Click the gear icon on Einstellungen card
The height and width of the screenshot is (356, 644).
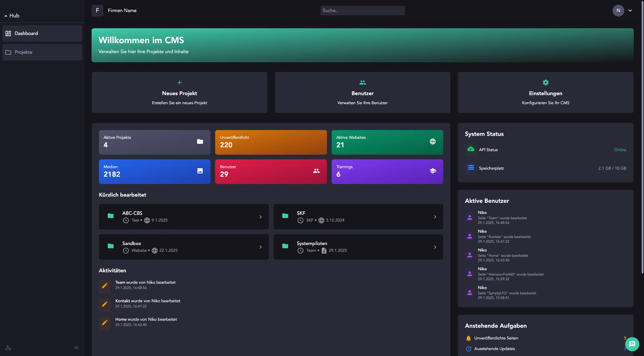(x=545, y=82)
